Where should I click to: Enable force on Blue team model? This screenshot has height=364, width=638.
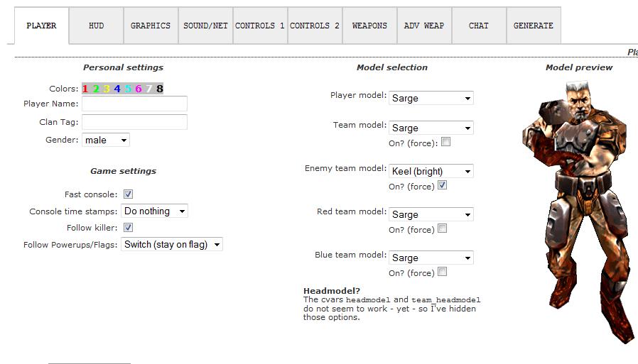click(x=443, y=272)
